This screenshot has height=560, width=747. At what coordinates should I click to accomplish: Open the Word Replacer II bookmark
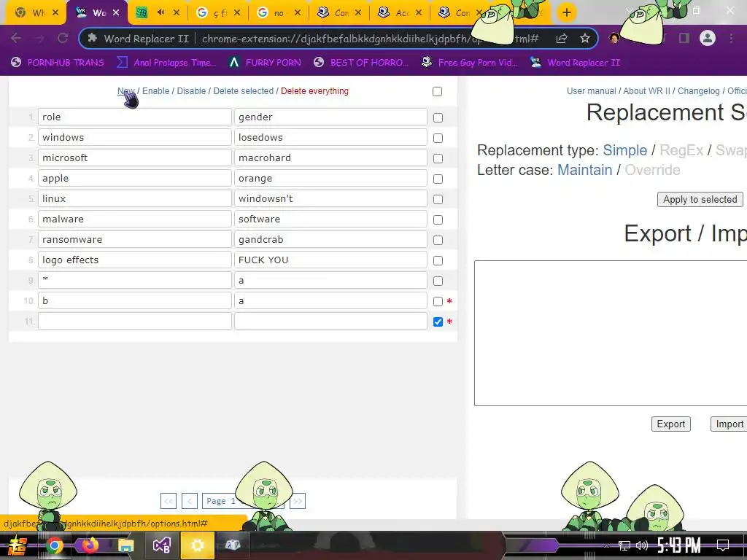(x=576, y=63)
